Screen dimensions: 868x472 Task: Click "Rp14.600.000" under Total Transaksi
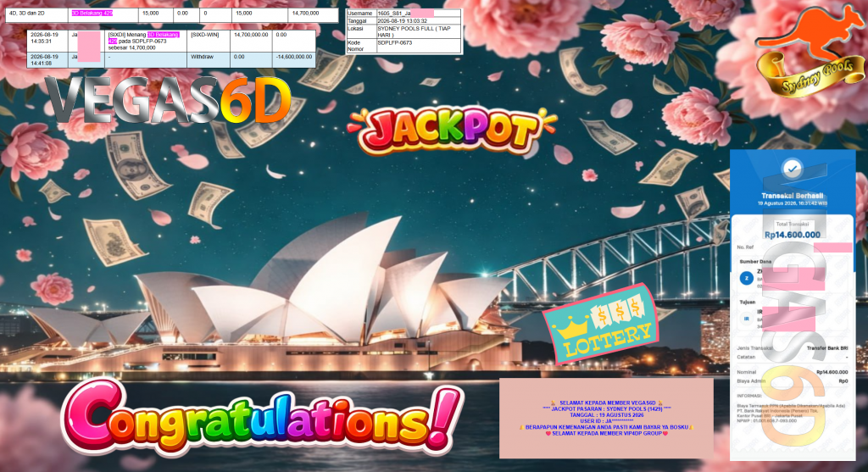point(793,235)
